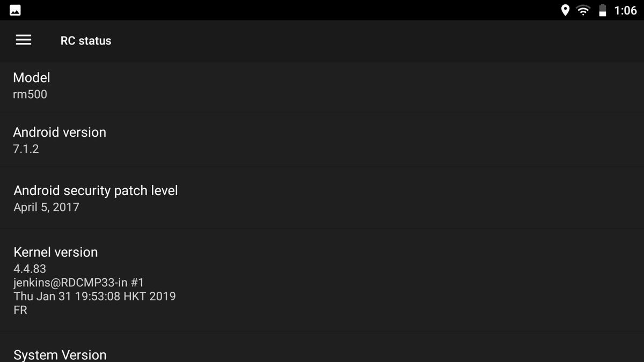Select the Model entry label
Viewport: 644px width, 362px height.
click(32, 77)
